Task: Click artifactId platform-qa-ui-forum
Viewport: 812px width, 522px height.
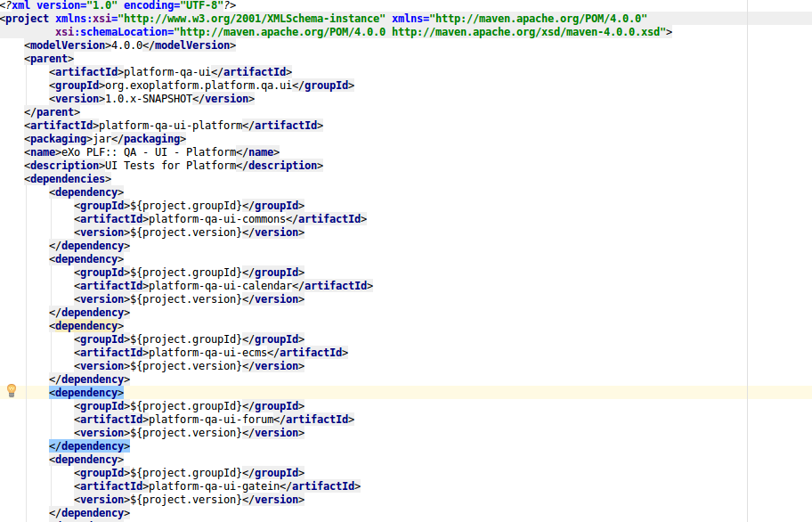Action: pos(214,420)
